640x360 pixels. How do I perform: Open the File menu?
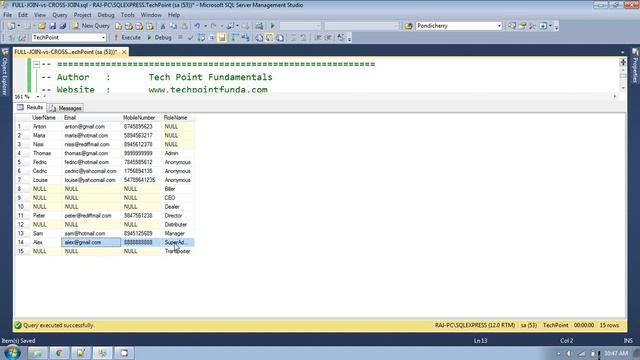click(7, 15)
